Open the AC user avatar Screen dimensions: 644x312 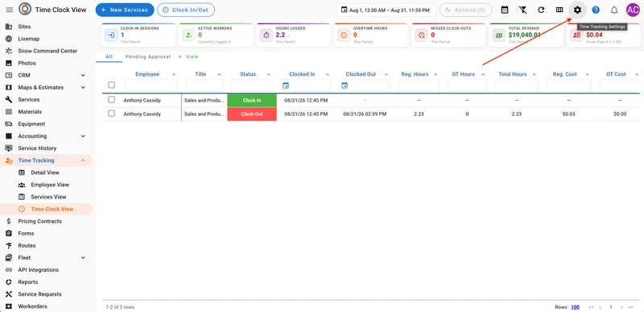[633, 10]
